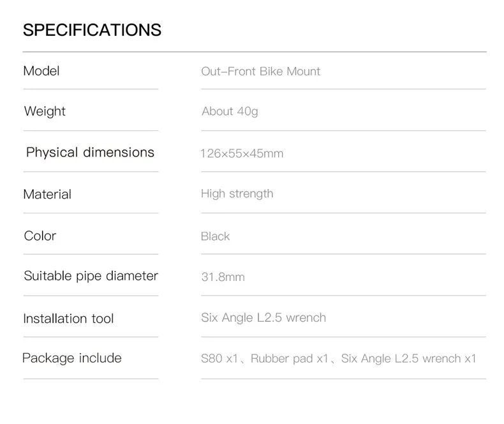The height and width of the screenshot is (424, 504).
Task: Click the long divider line below the heading
Action: pos(255,52)
